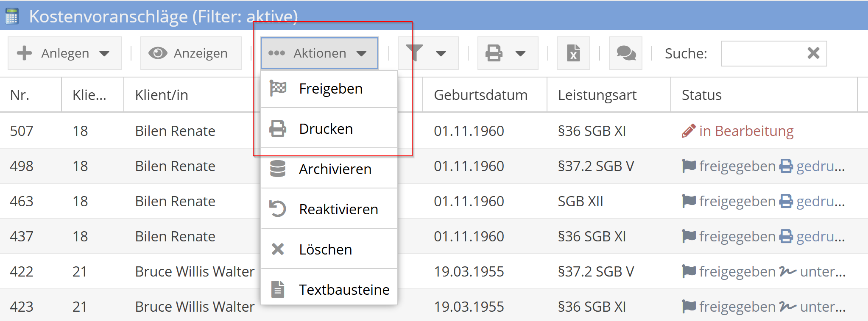
Task: Click the signature icon in row 422
Action: (x=788, y=271)
